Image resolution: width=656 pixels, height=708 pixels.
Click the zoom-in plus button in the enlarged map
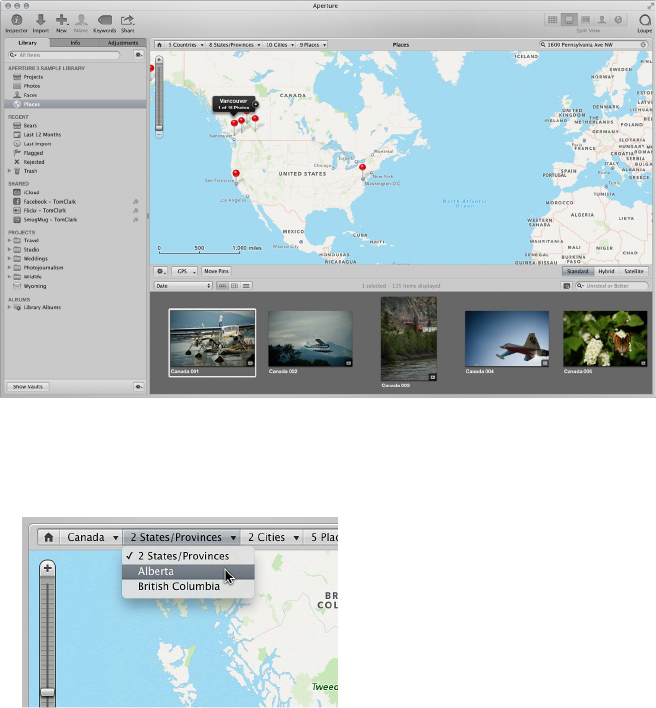[47, 568]
